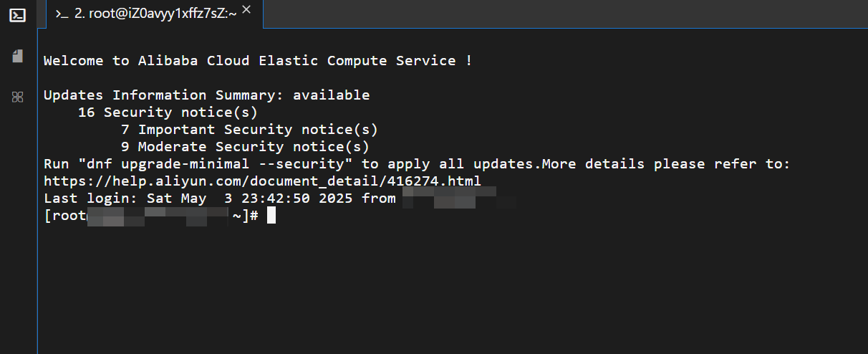Click the 16 Security notice(s) line

pos(168,113)
